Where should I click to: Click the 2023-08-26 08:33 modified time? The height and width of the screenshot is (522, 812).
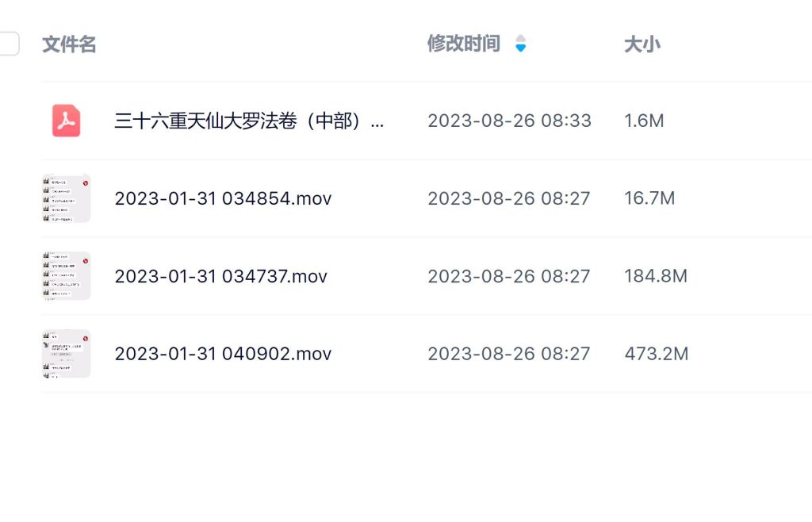click(x=509, y=121)
